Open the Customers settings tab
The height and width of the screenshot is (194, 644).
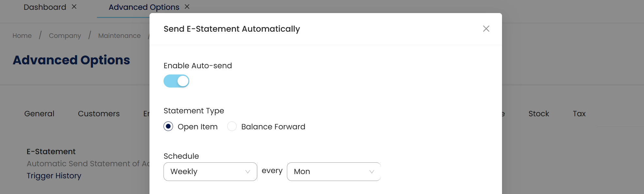(x=99, y=114)
